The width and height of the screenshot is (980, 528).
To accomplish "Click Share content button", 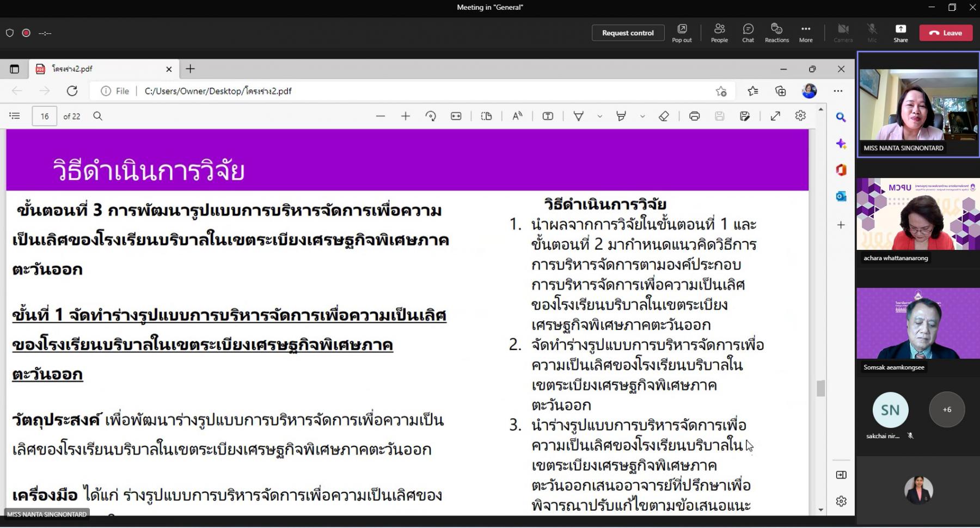I will [901, 33].
